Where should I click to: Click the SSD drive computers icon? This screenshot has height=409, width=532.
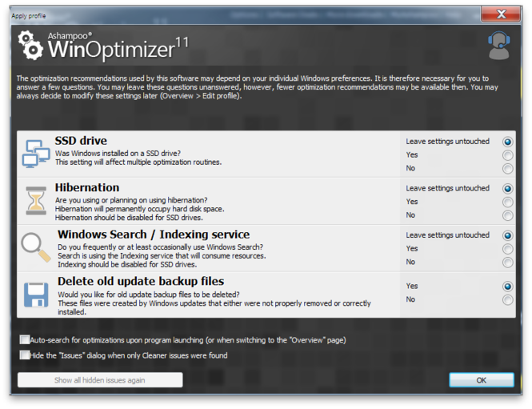(36, 154)
